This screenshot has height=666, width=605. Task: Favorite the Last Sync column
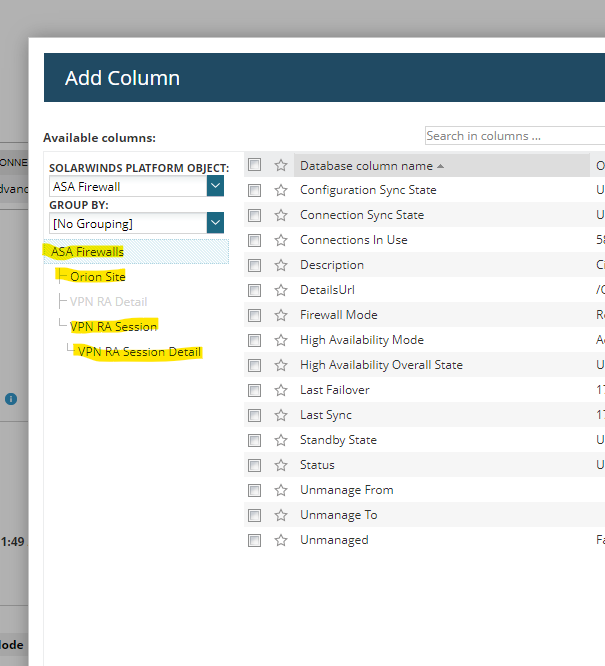pyautogui.click(x=281, y=415)
